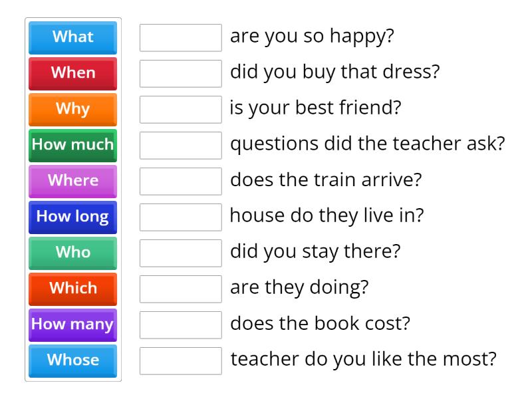The image size is (532, 399).
Task: Click the blank before "are they doing?"
Action: pos(180,289)
